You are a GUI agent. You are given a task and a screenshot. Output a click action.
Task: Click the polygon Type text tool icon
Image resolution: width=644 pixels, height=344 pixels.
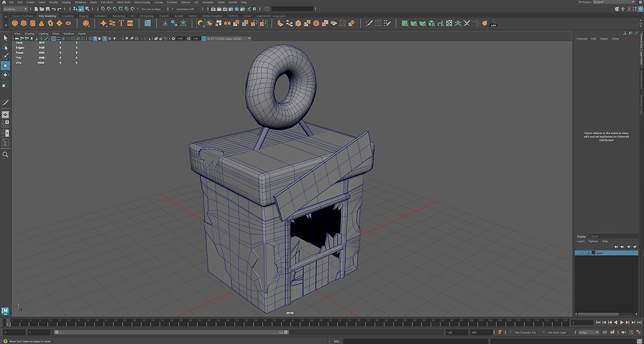coord(121,24)
